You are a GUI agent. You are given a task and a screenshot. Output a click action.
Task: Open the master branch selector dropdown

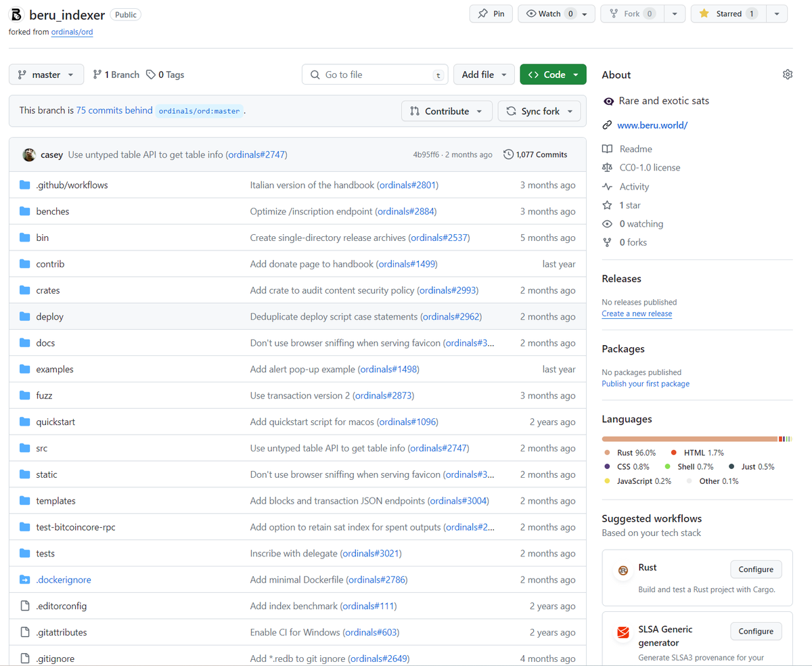(46, 74)
